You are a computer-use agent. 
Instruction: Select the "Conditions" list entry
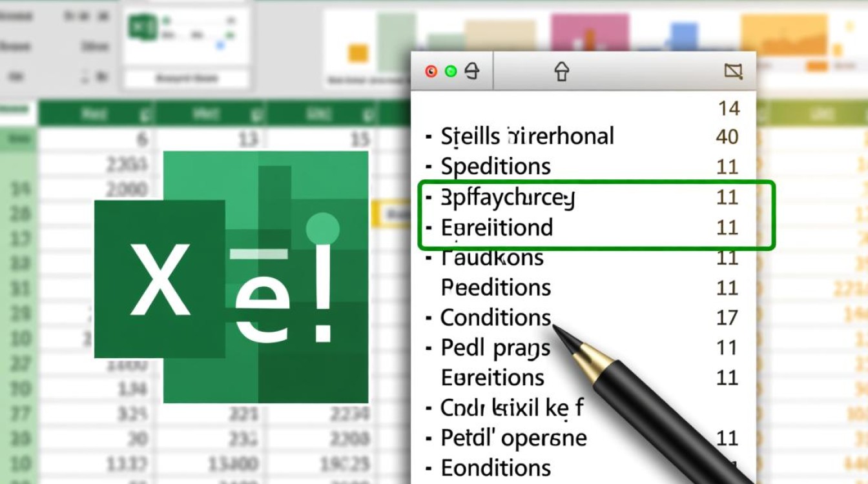click(495, 318)
